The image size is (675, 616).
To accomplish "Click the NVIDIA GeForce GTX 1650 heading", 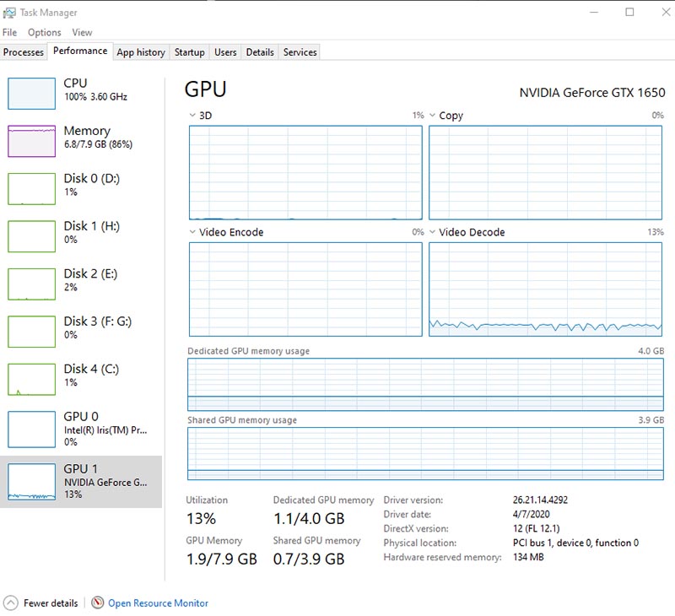I will coord(592,93).
